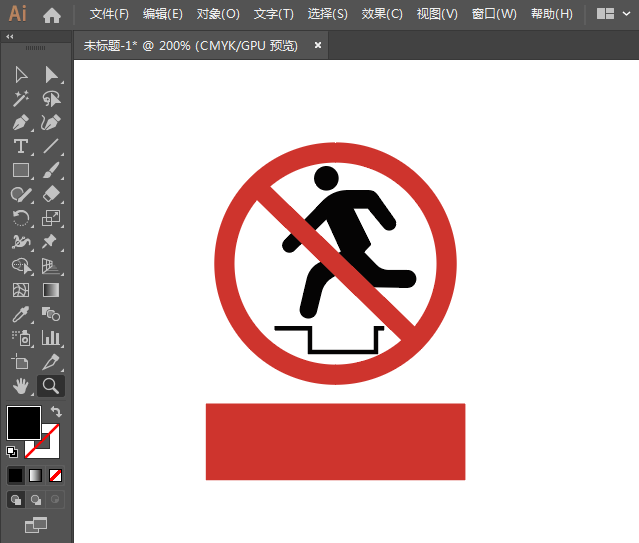The height and width of the screenshot is (543, 639).
Task: Select the Direct Selection tool
Action: pos(51,75)
